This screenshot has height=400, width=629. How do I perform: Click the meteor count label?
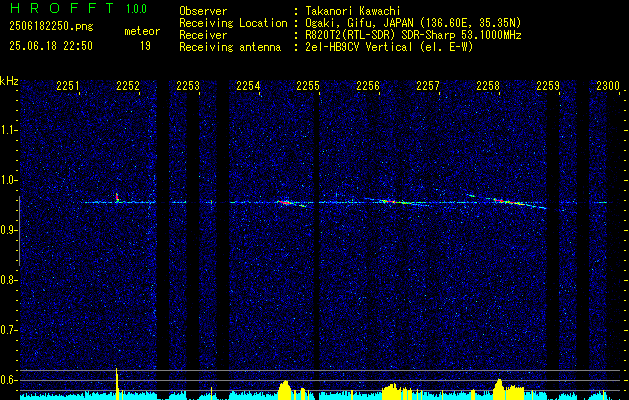142,31
